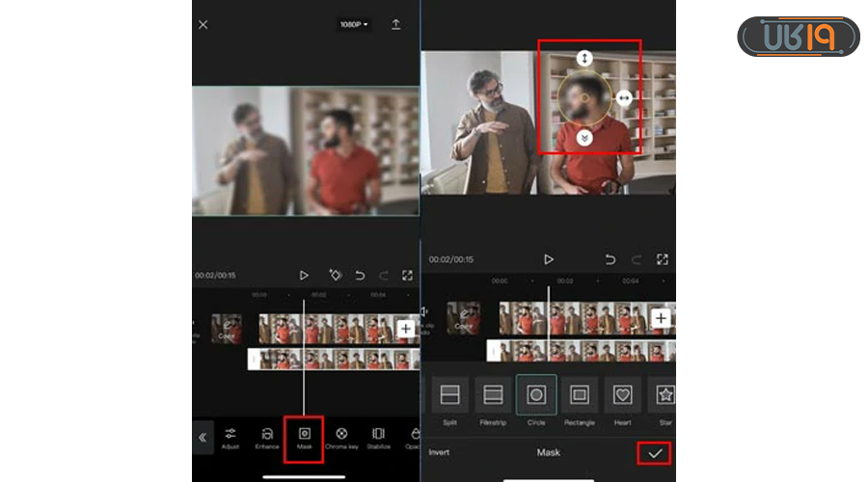Open the Stabilize tool

tap(379, 439)
